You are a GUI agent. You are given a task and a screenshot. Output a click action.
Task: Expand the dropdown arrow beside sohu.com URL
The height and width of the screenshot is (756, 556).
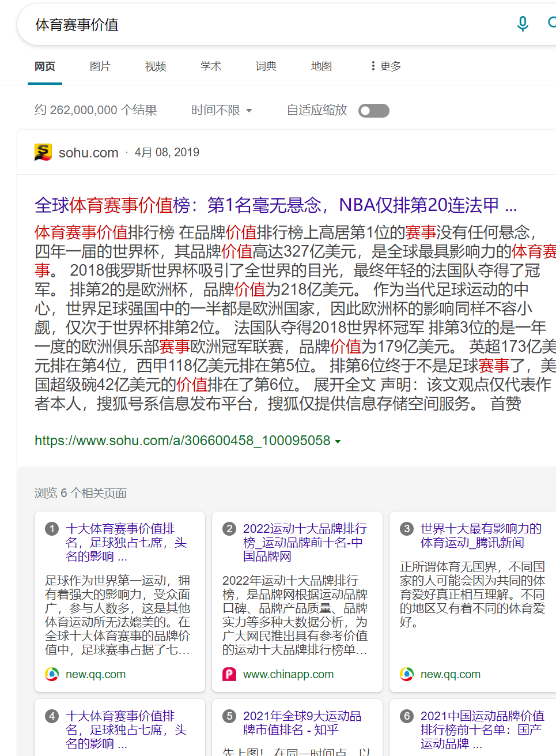point(338,442)
